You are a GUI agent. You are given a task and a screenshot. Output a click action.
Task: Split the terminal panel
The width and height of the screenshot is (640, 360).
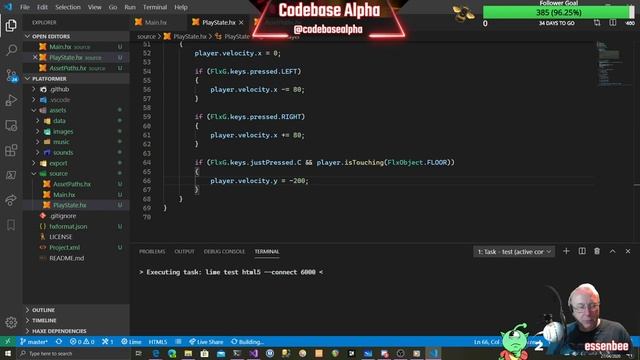pyautogui.click(x=582, y=251)
